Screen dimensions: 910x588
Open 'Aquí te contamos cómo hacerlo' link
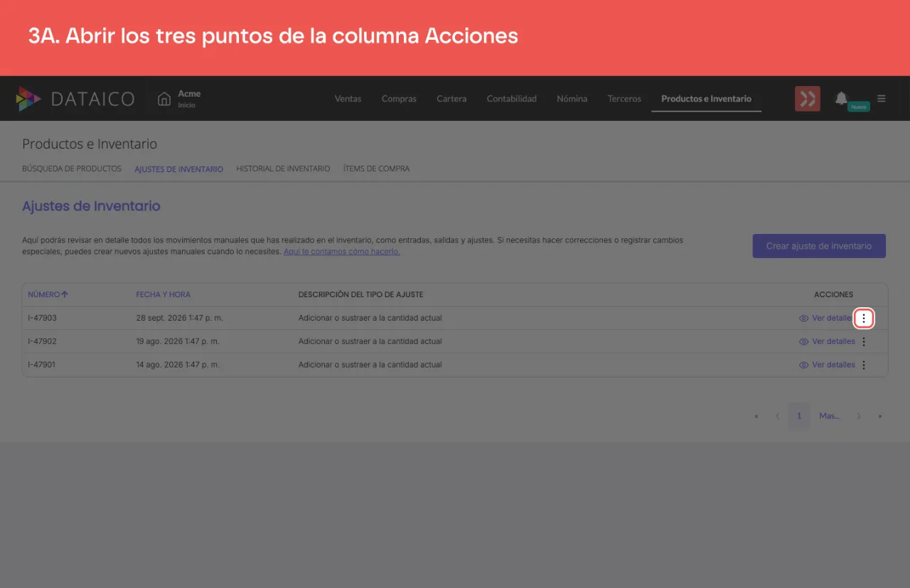(x=341, y=252)
